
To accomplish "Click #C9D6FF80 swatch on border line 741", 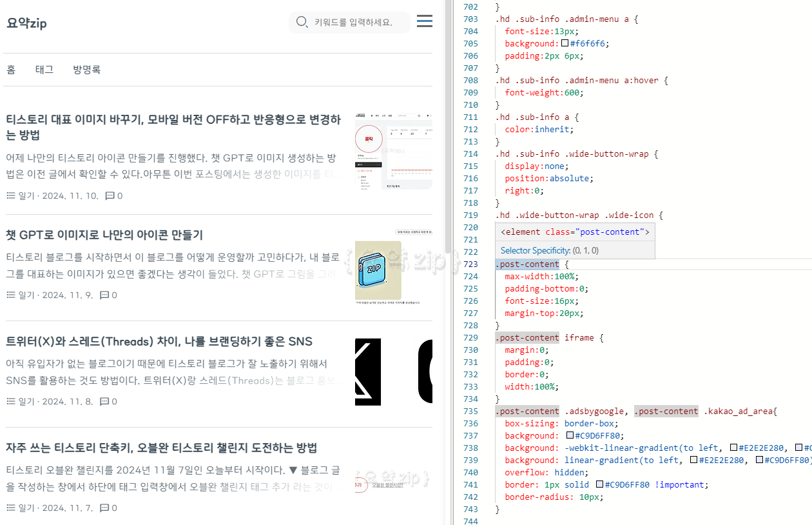I will tap(599, 484).
